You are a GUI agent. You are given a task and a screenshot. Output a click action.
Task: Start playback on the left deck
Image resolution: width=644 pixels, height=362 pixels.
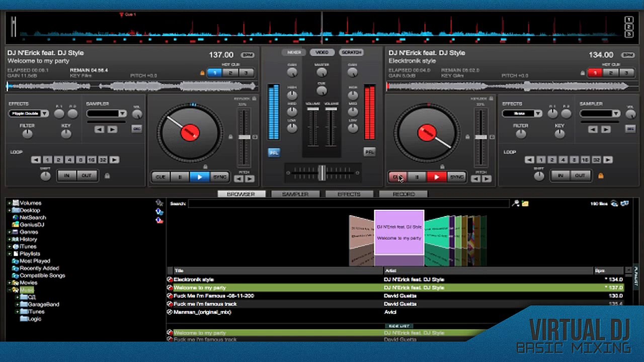[x=200, y=177]
